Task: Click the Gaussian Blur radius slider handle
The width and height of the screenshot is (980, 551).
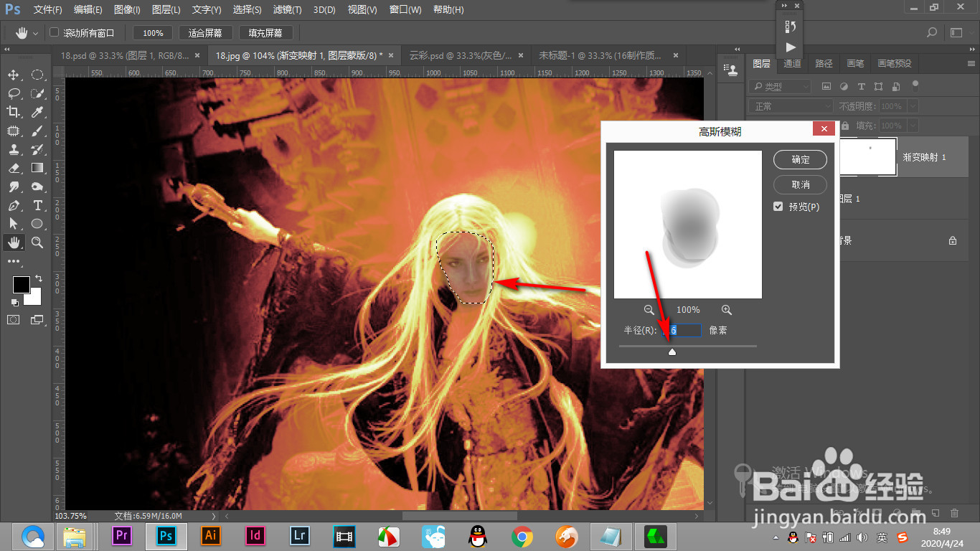Action: pyautogui.click(x=672, y=352)
